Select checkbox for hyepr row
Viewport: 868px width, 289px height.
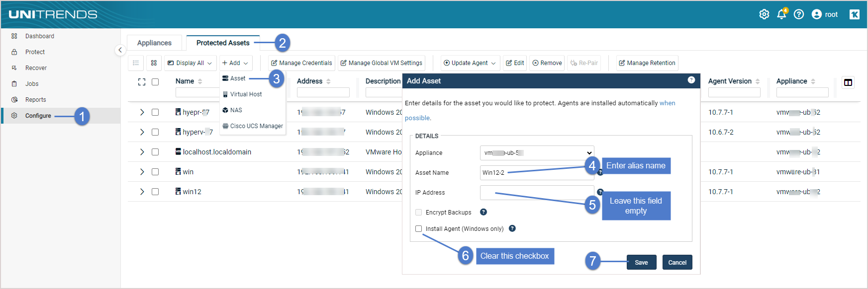tap(155, 112)
